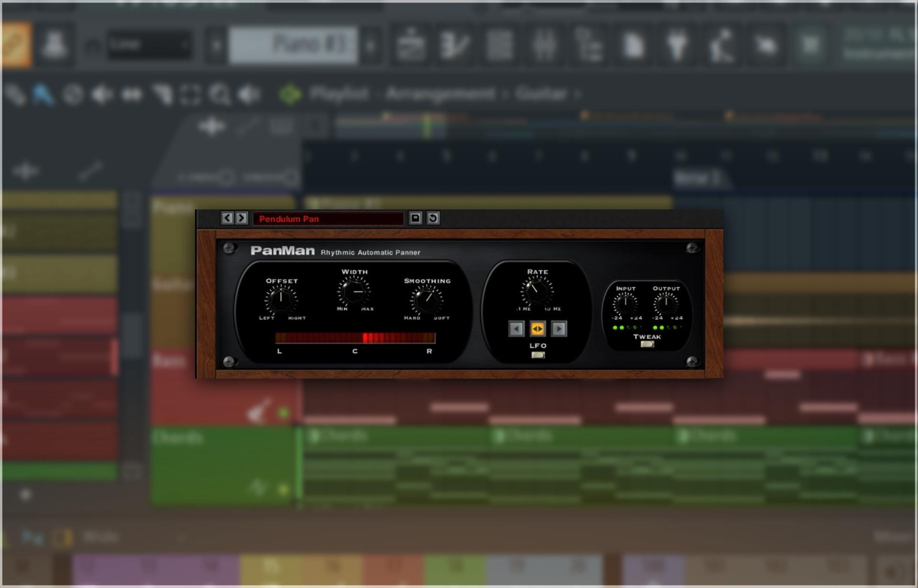Image resolution: width=918 pixels, height=588 pixels.
Task: Click the Width knob
Action: pyautogui.click(x=354, y=291)
